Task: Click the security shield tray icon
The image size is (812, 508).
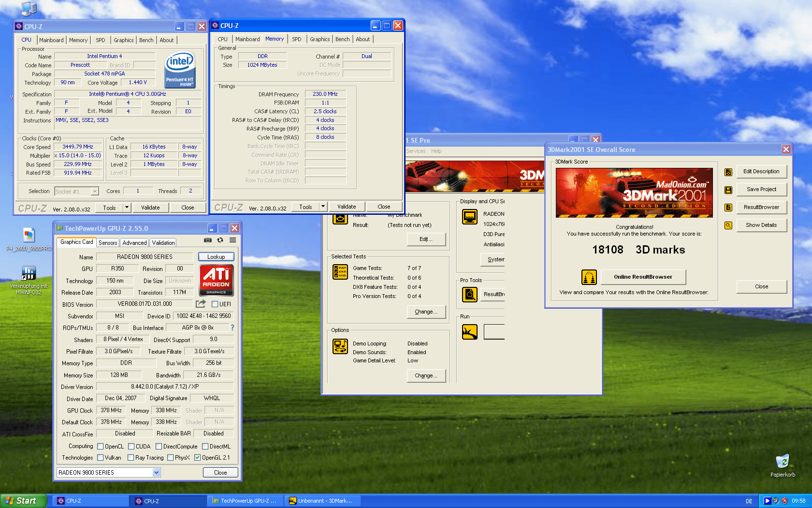Action: tap(784, 501)
